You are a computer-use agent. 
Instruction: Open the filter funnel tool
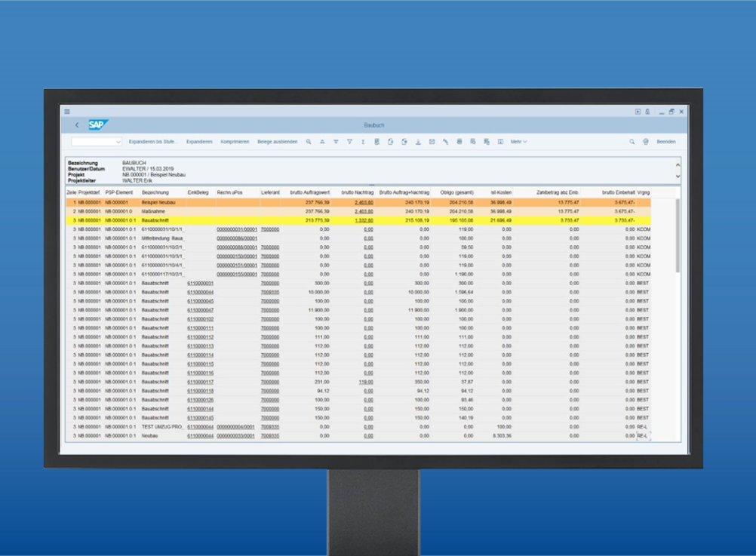[x=349, y=142]
